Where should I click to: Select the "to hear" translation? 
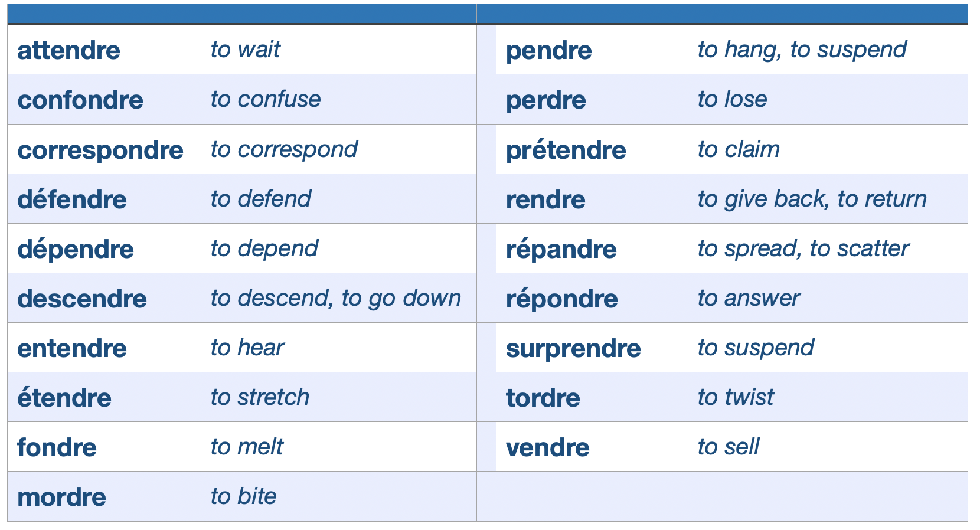coord(247,348)
